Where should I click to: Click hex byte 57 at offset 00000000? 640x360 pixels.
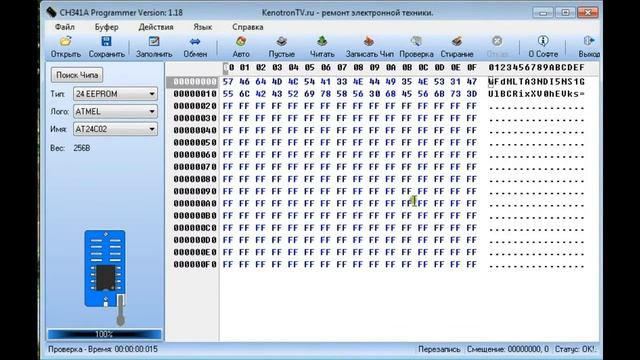tap(228, 82)
